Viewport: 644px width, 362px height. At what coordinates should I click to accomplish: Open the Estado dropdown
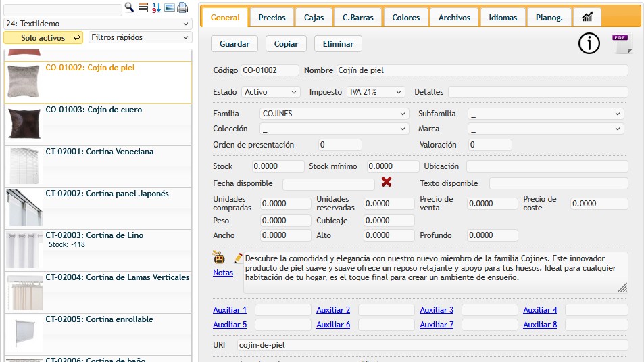271,92
